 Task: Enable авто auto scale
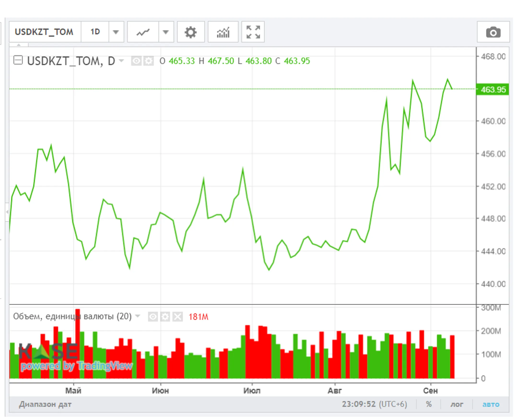(491, 404)
